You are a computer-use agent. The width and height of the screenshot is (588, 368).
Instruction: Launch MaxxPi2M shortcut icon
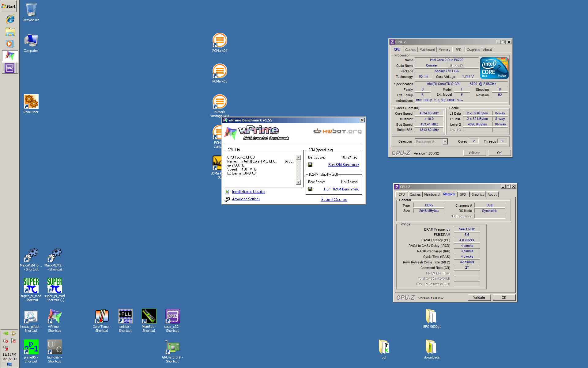coord(31,259)
